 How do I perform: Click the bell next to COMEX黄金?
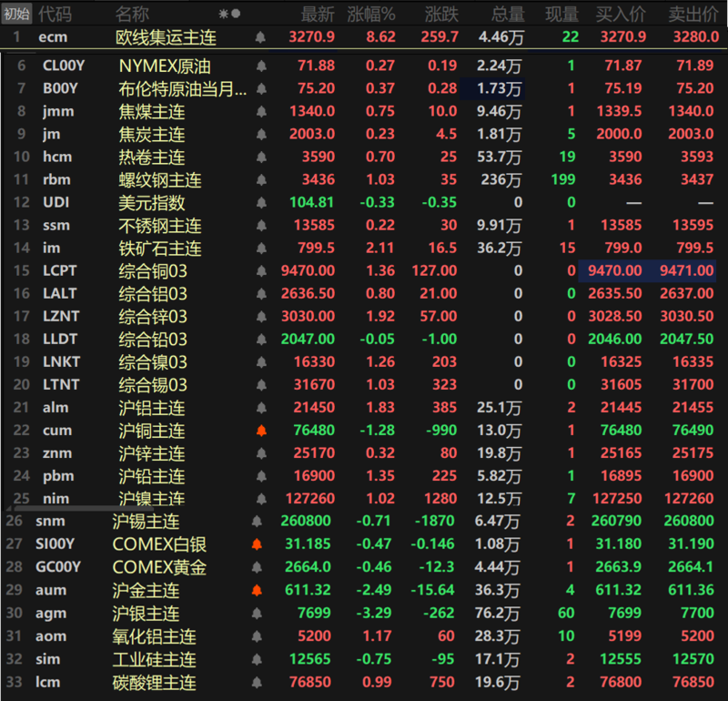pos(257,567)
